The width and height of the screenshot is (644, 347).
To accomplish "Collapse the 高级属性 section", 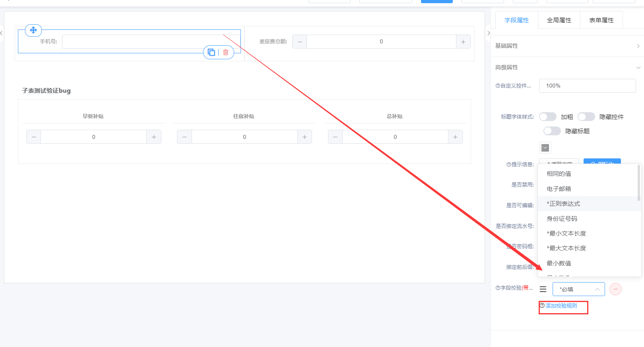I will coord(567,67).
